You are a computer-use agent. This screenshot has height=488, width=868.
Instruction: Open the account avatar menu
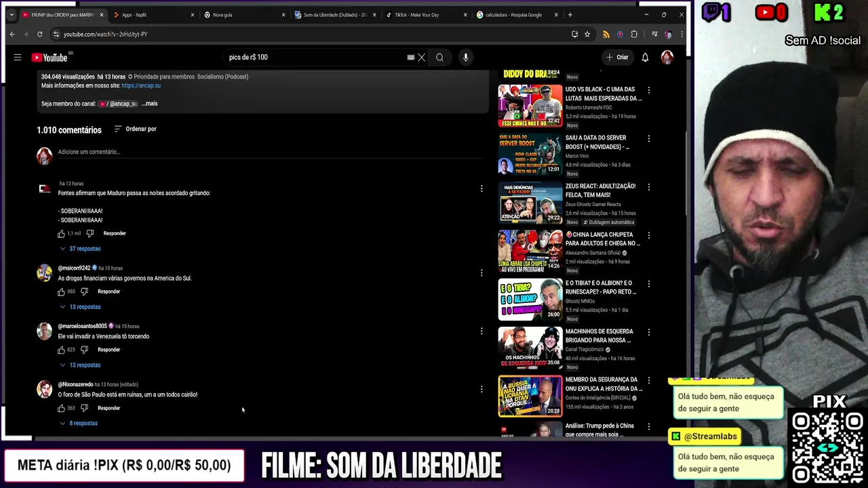pos(667,58)
